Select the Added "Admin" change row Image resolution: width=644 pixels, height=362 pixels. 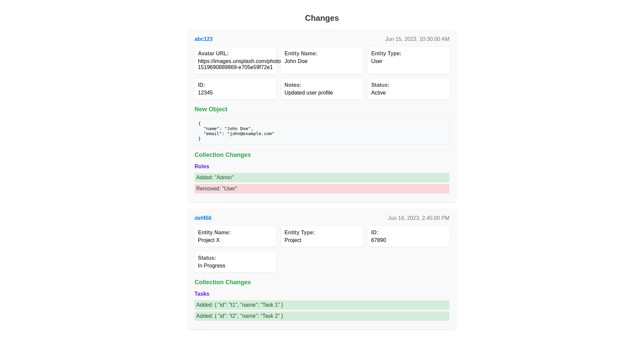pyautogui.click(x=321, y=178)
